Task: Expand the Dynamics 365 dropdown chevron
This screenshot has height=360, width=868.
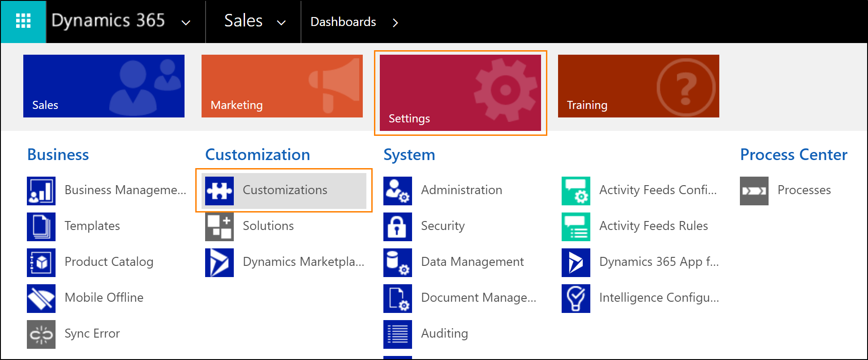Action: pyautogui.click(x=186, y=22)
